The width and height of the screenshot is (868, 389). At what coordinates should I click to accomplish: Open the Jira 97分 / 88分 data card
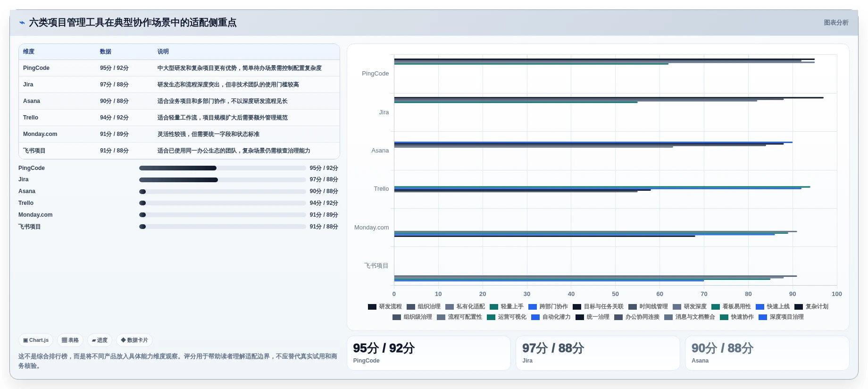(598, 353)
